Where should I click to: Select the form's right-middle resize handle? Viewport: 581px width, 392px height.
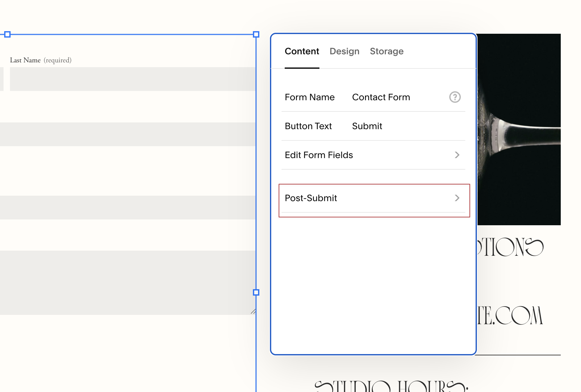click(x=256, y=292)
